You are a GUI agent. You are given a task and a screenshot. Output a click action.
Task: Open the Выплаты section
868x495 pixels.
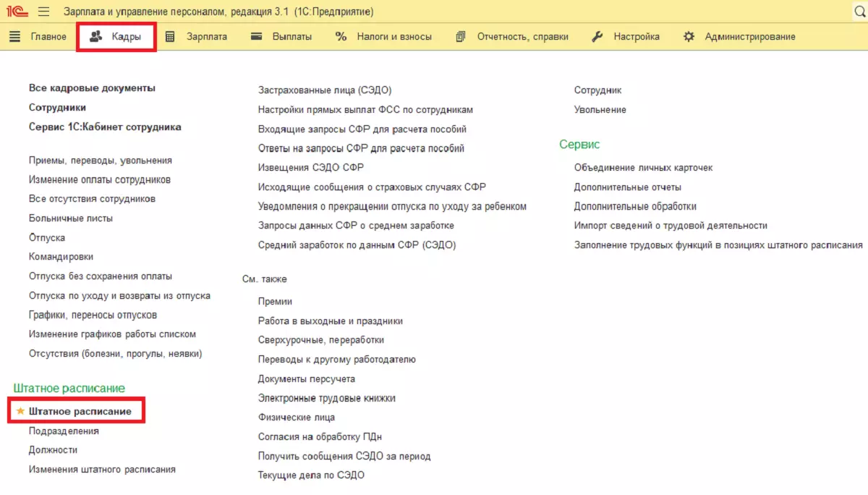(x=292, y=36)
